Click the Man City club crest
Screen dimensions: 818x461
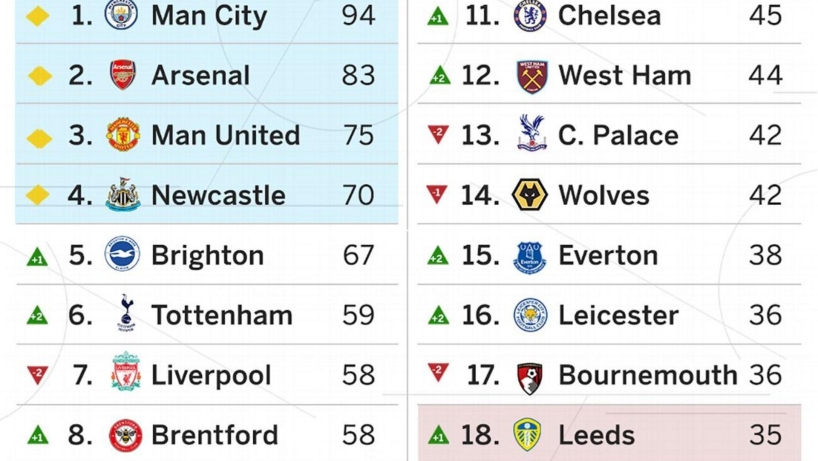coord(122,15)
